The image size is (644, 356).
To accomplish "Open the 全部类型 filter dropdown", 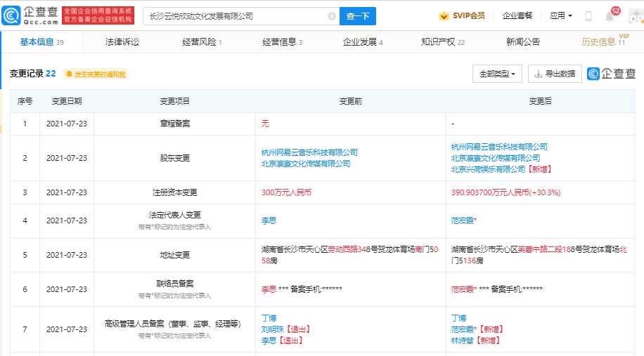I will [x=497, y=74].
